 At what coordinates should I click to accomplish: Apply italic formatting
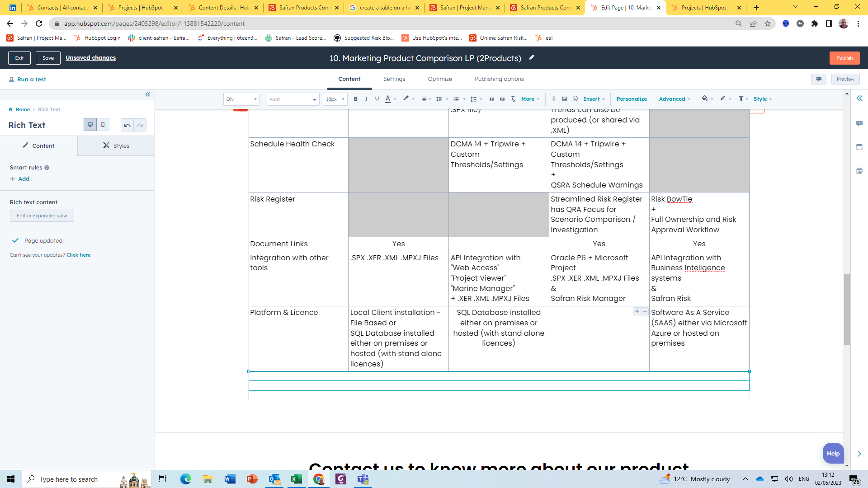point(366,99)
